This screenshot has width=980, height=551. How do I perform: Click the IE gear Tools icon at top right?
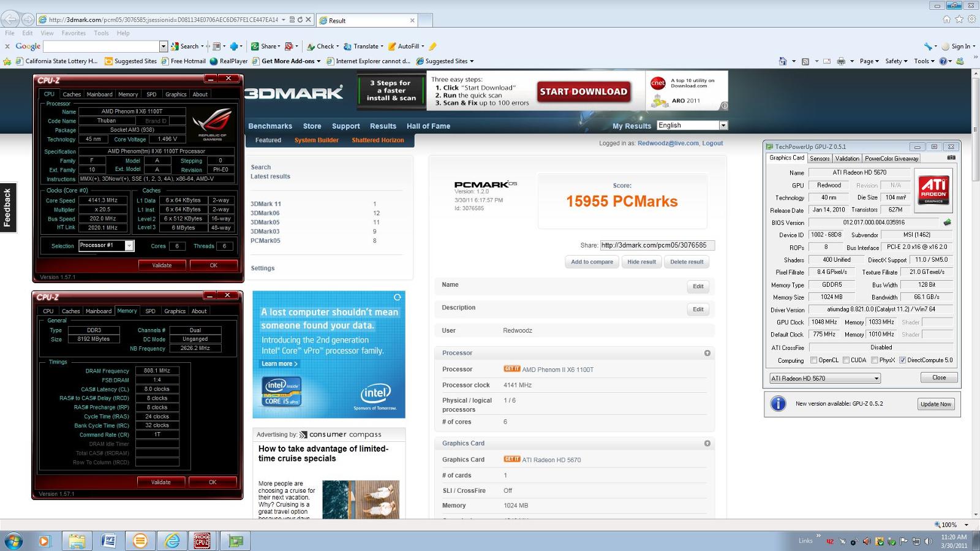[971, 20]
